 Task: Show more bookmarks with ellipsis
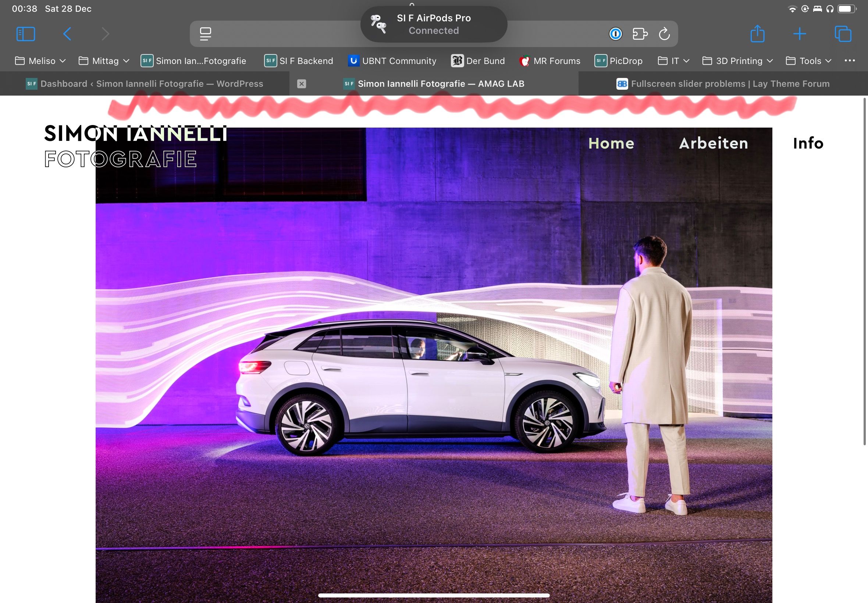(850, 60)
